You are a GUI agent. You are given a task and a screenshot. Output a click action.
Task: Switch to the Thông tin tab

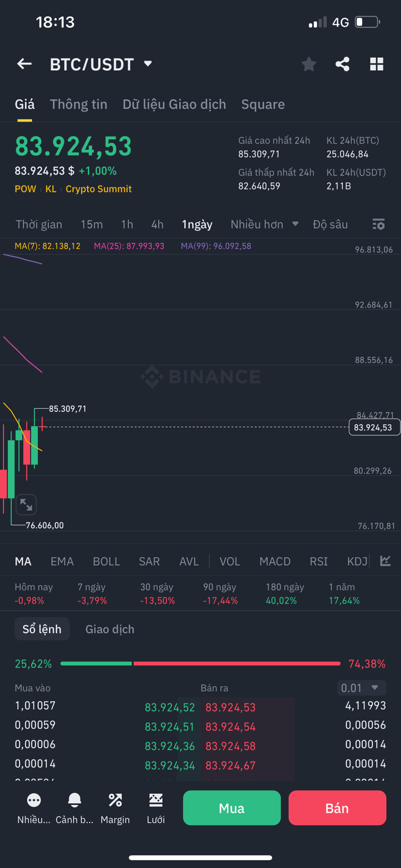(x=78, y=104)
